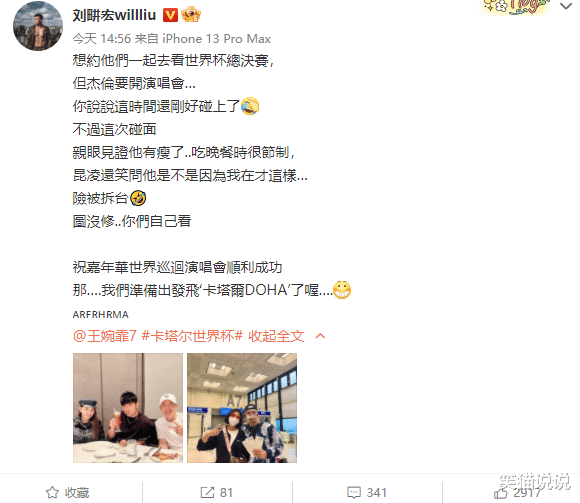
Task: Click the comment bubble icon beside 341
Action: point(354,493)
